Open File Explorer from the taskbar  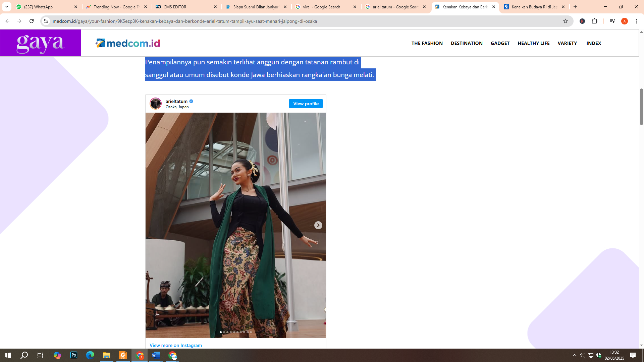[107, 355]
